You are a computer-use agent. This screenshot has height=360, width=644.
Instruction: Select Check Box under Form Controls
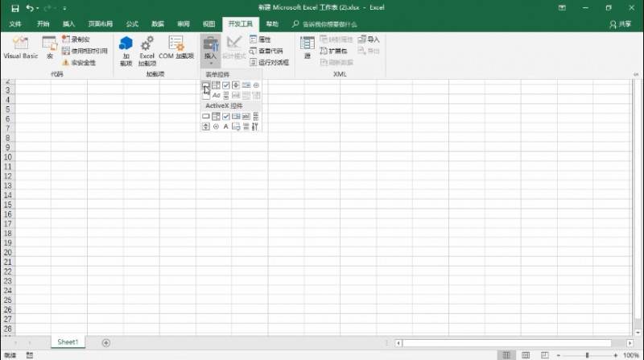[226, 85]
